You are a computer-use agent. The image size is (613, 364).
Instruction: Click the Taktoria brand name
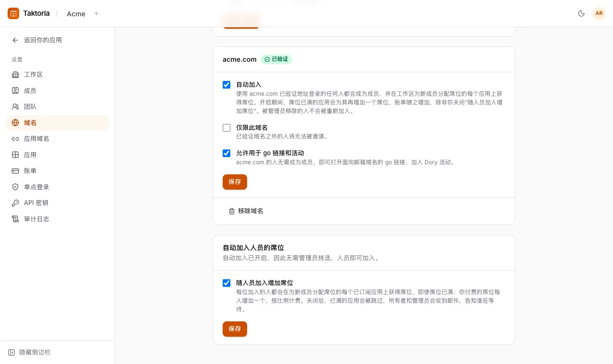pyautogui.click(x=36, y=13)
